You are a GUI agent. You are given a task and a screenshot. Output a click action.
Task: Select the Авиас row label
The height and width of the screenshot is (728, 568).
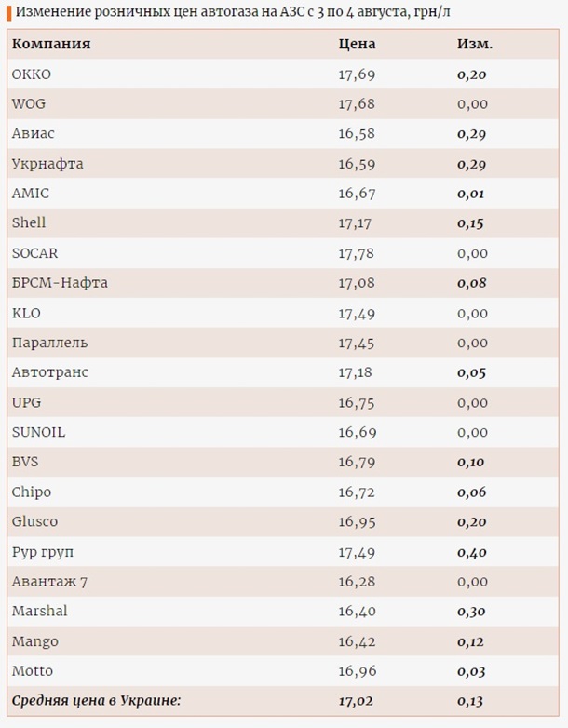pos(34,134)
